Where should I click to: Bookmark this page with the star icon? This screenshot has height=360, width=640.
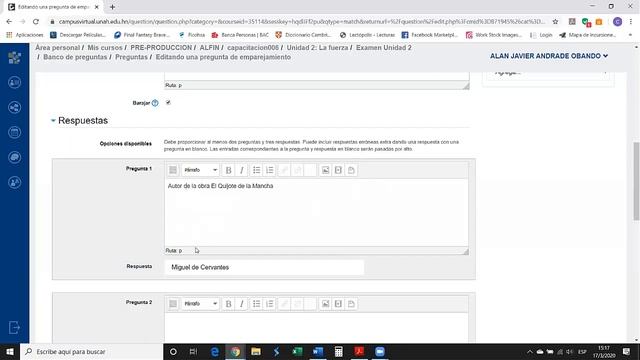[555, 22]
